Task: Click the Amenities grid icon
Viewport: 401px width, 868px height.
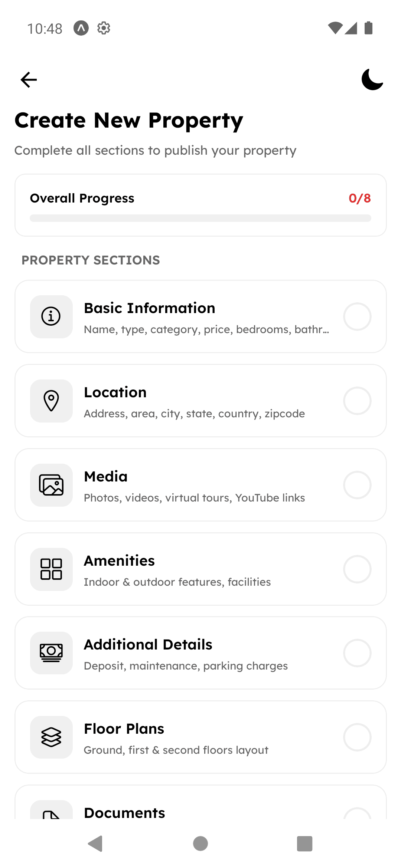Action: [51, 569]
